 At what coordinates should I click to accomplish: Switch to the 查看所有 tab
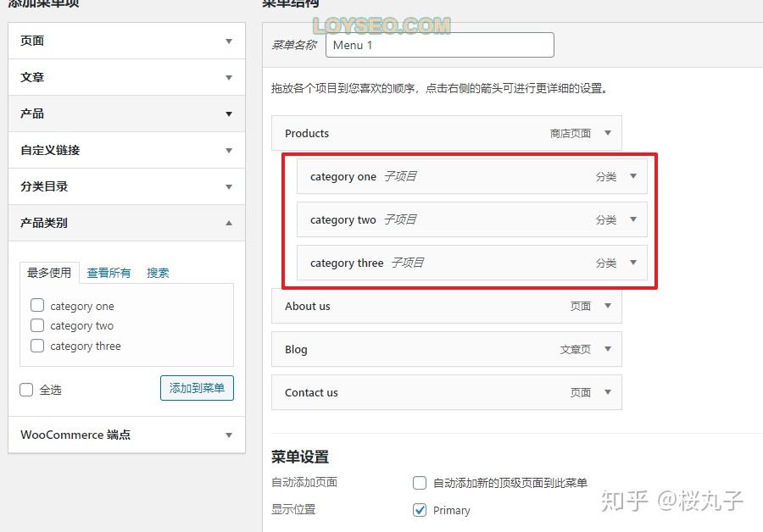pos(109,273)
